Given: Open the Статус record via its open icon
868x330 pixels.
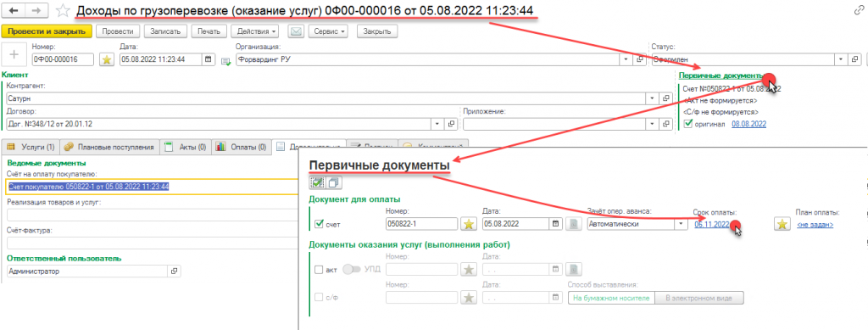Looking at the screenshot, I should pos(854,59).
